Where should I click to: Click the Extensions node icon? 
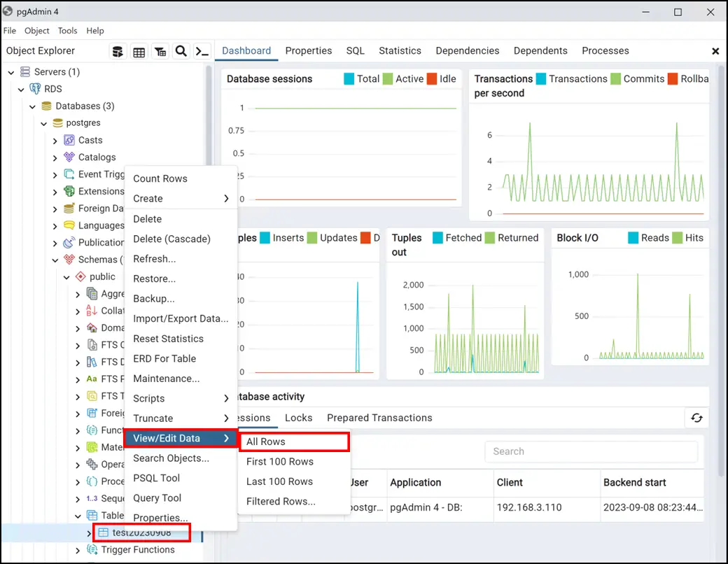pos(69,191)
